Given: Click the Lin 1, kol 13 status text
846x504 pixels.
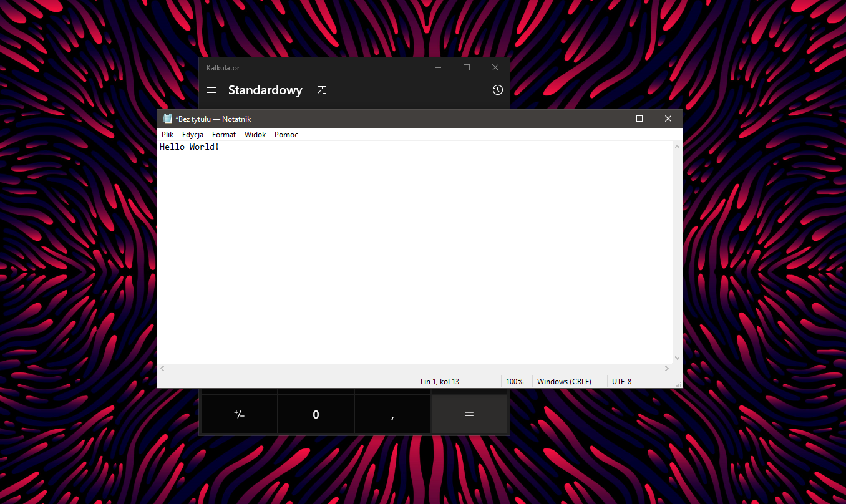Looking at the screenshot, I should click(x=440, y=381).
